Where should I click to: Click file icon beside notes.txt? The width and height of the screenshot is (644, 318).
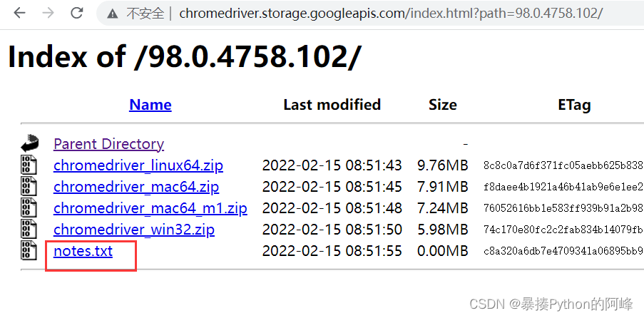tap(29, 251)
